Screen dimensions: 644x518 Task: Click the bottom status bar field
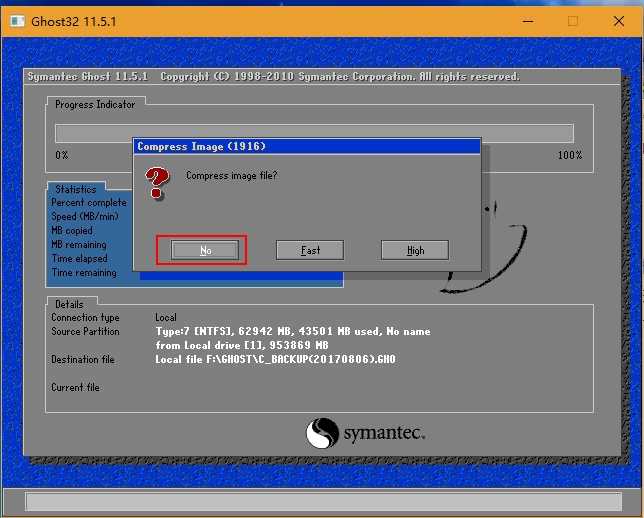click(323, 502)
